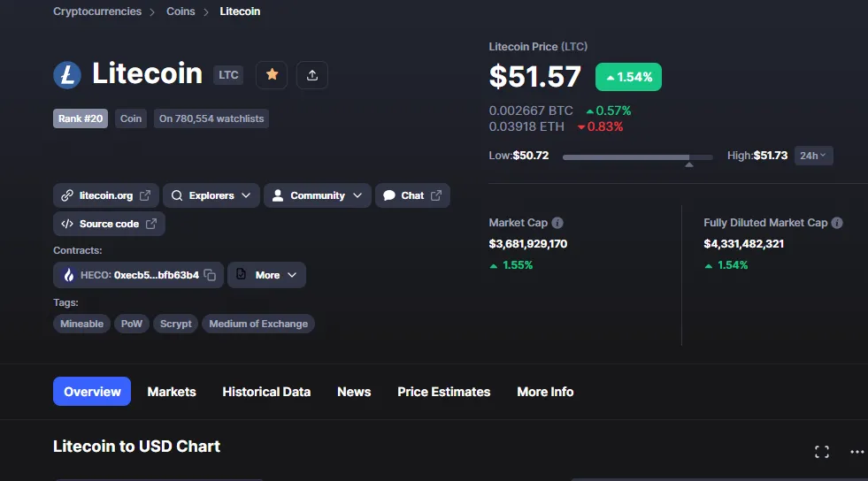This screenshot has height=481, width=868.
Task: Select the PoW tag
Action: [x=132, y=324]
